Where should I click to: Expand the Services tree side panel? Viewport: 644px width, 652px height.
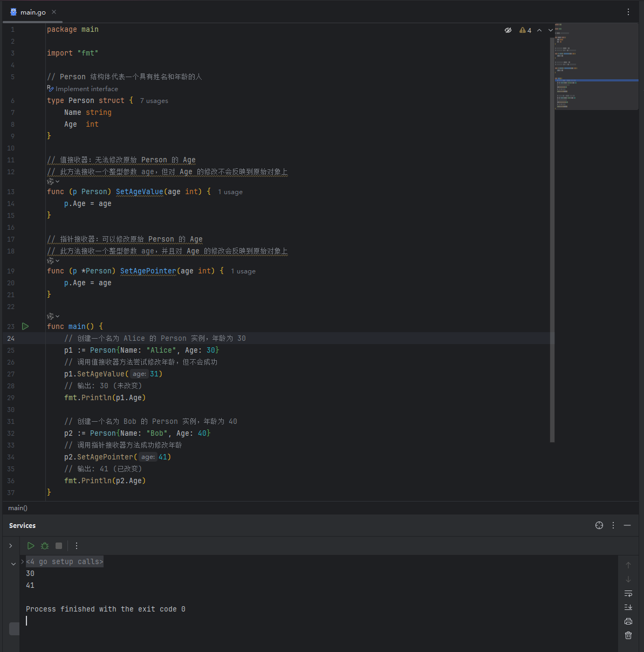(x=10, y=546)
